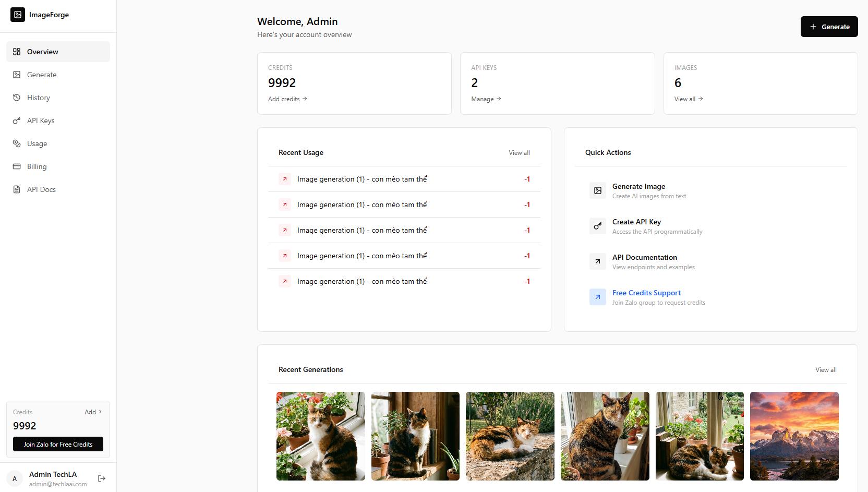Click the Generate image icon in sidebar
Image resolution: width=868 pixels, height=492 pixels.
click(x=17, y=75)
